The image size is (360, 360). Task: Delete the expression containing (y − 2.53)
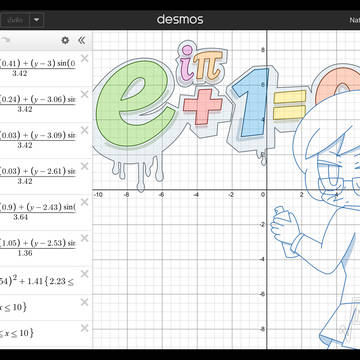tap(85, 238)
